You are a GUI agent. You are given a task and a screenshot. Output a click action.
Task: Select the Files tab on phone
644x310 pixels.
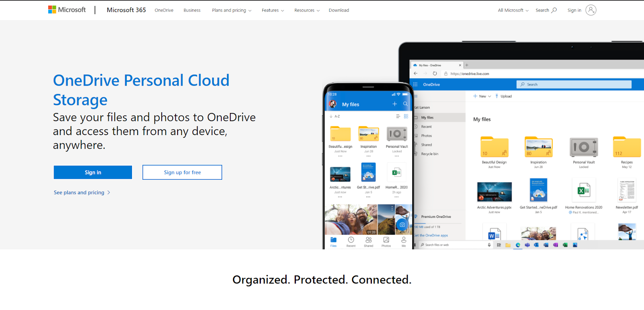click(334, 242)
